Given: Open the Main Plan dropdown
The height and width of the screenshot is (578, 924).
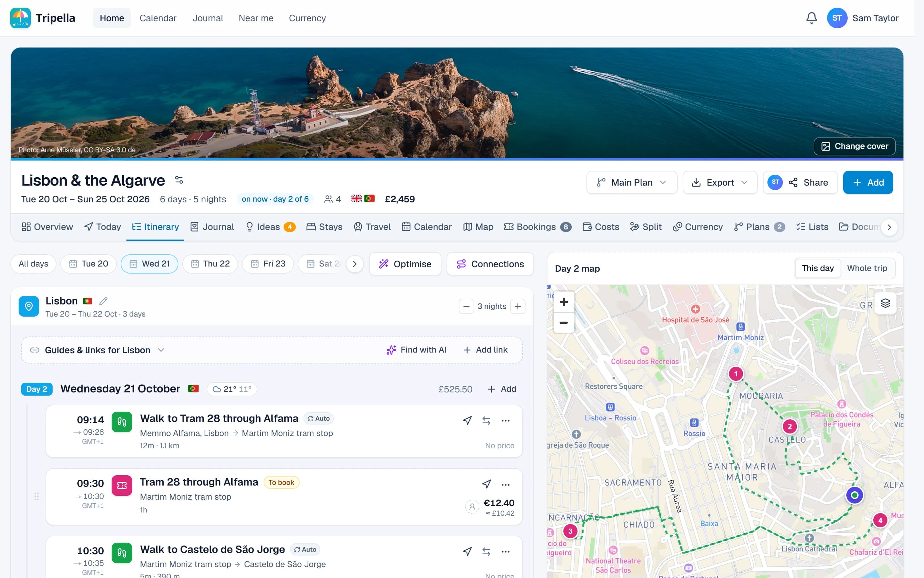Looking at the screenshot, I should tap(631, 182).
